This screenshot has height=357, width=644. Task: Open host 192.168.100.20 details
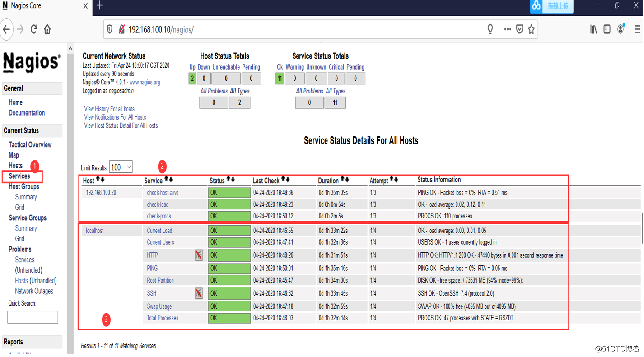click(x=101, y=193)
